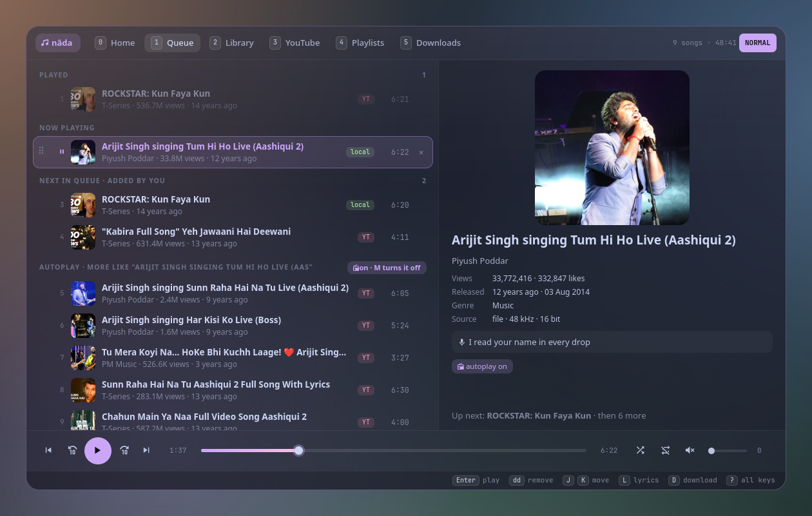Image resolution: width=812 pixels, height=516 pixels.
Task: Click thumbnail of Har Kisi Ko Live
Action: tap(83, 326)
